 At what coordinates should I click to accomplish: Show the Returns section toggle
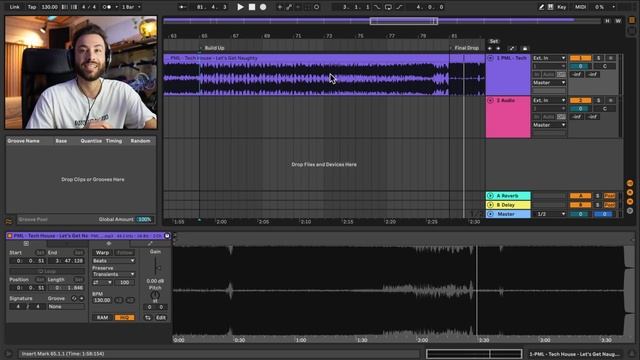click(630, 192)
